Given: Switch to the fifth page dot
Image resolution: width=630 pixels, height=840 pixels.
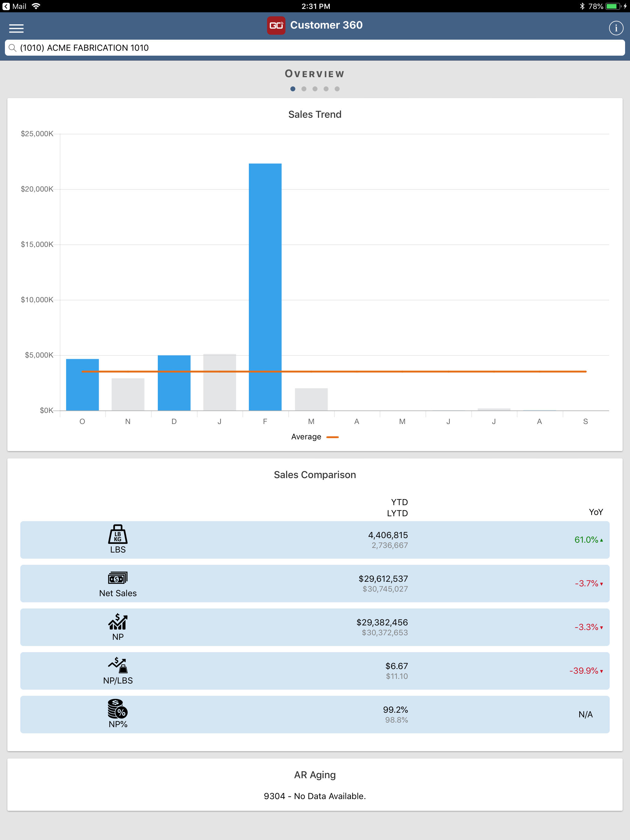Looking at the screenshot, I should [337, 89].
